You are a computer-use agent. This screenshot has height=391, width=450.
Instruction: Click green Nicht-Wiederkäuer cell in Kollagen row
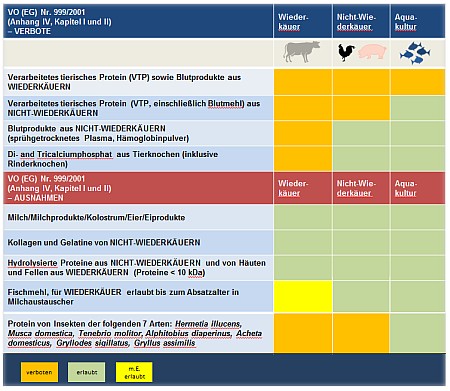pyautogui.click(x=361, y=242)
